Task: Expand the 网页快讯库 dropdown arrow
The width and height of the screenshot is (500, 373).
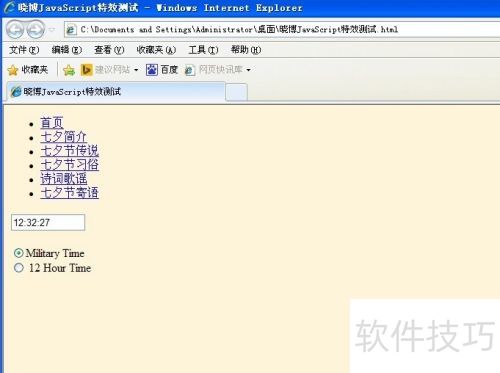Action: point(248,70)
